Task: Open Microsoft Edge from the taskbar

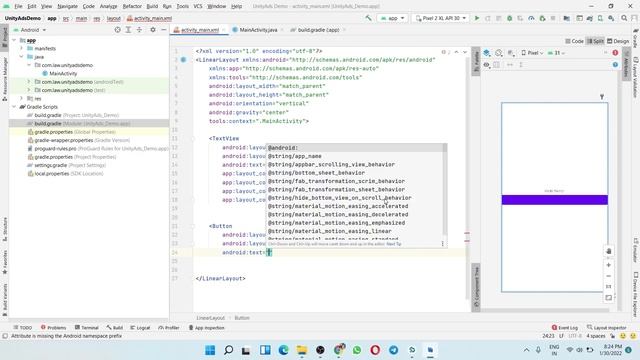Action: click(283, 350)
